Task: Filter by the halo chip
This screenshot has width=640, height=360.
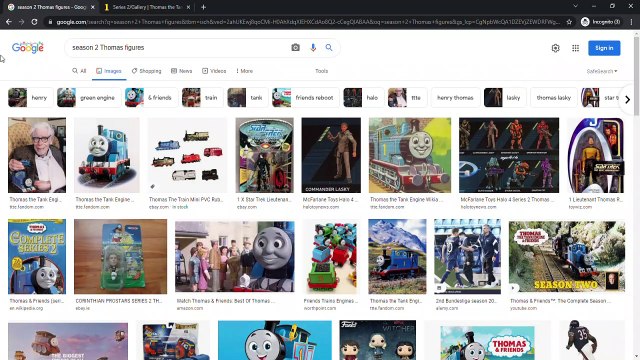Action: tap(364, 98)
